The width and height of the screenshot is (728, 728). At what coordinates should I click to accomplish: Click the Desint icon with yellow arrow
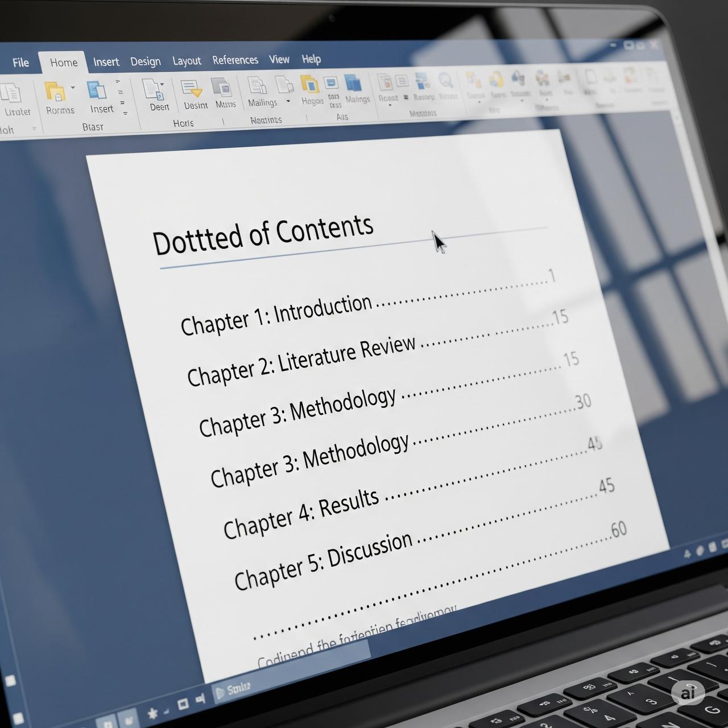[191, 89]
